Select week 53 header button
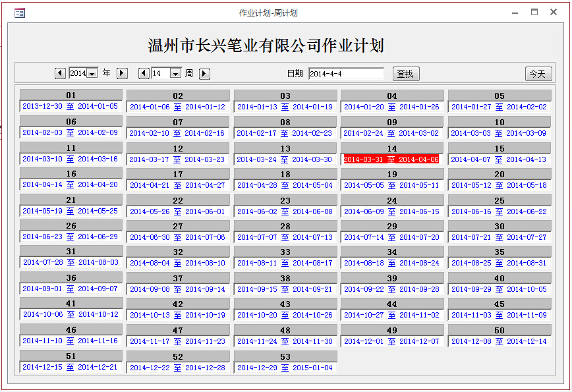Viewport: 572px width, 392px height. 285,356
